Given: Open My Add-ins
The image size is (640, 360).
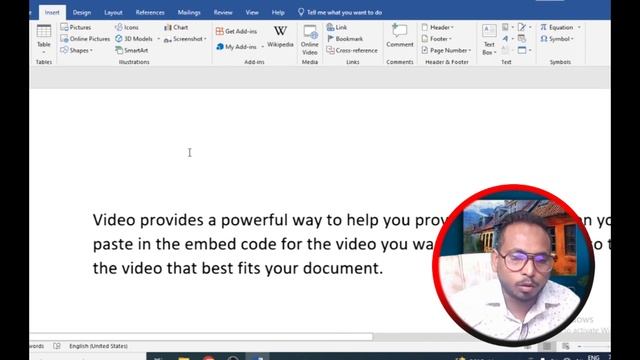Looking at the screenshot, I should (x=236, y=47).
